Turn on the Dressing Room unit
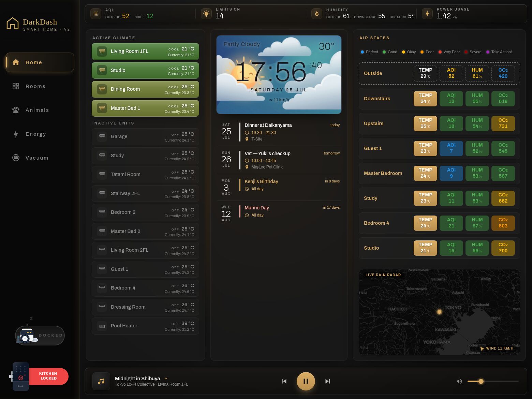 tap(145, 307)
